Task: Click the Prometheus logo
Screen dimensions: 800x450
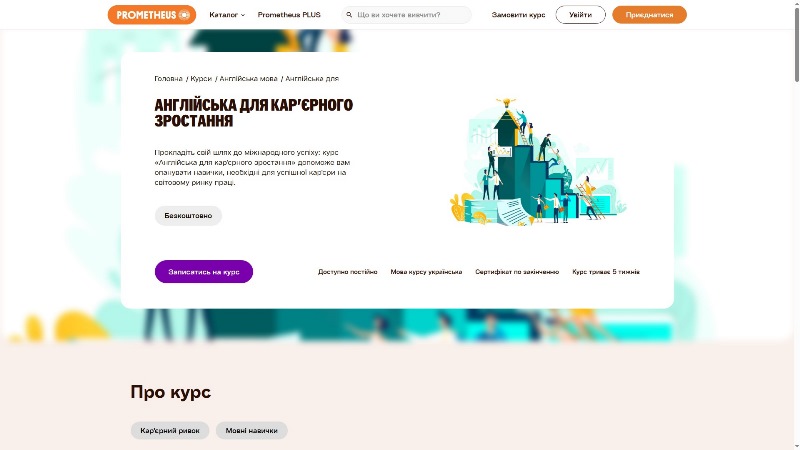Action: pos(152,15)
